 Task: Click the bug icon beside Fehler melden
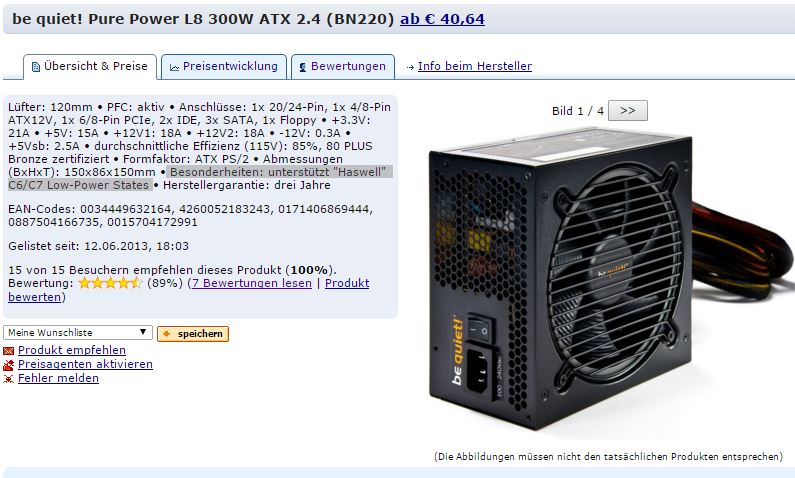point(8,379)
